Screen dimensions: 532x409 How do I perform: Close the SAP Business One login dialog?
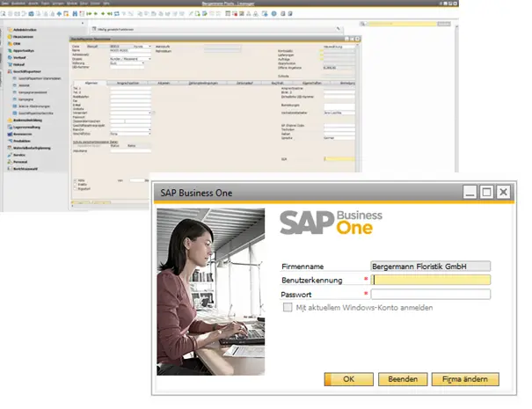pyautogui.click(x=503, y=192)
